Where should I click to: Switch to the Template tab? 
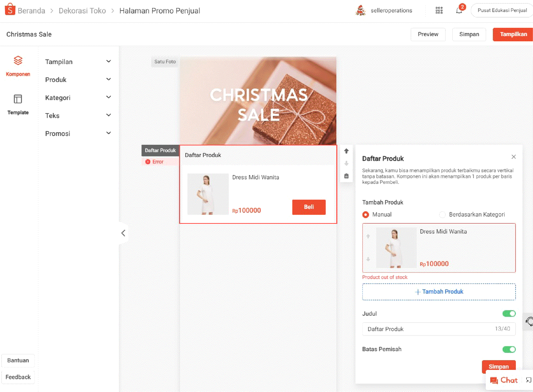pos(18,104)
